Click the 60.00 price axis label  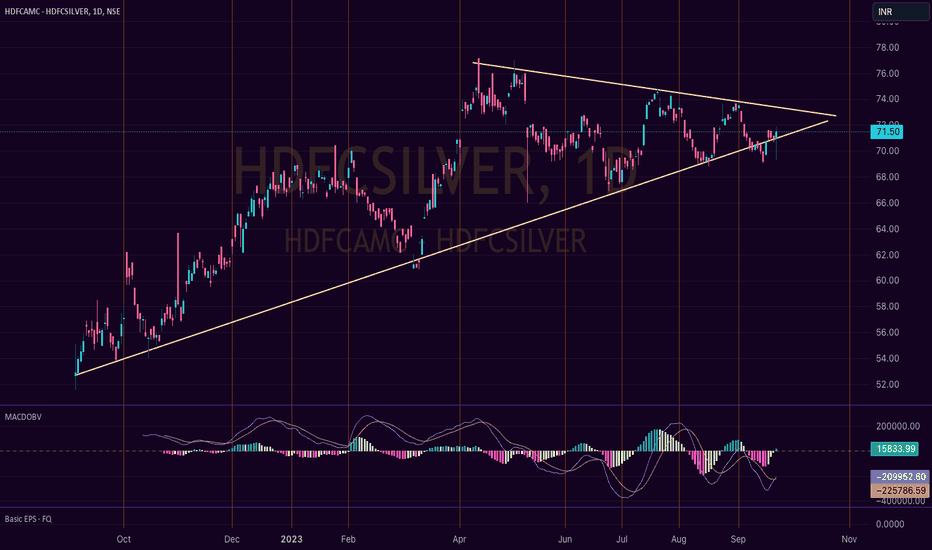[887, 281]
